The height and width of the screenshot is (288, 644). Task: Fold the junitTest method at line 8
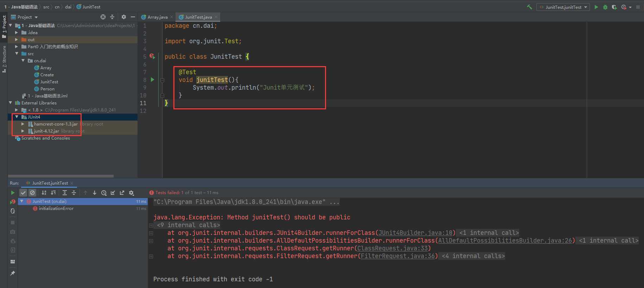click(162, 80)
